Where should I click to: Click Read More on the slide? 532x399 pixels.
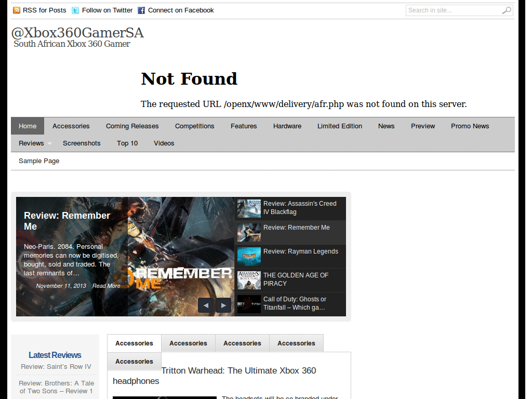coord(106,286)
